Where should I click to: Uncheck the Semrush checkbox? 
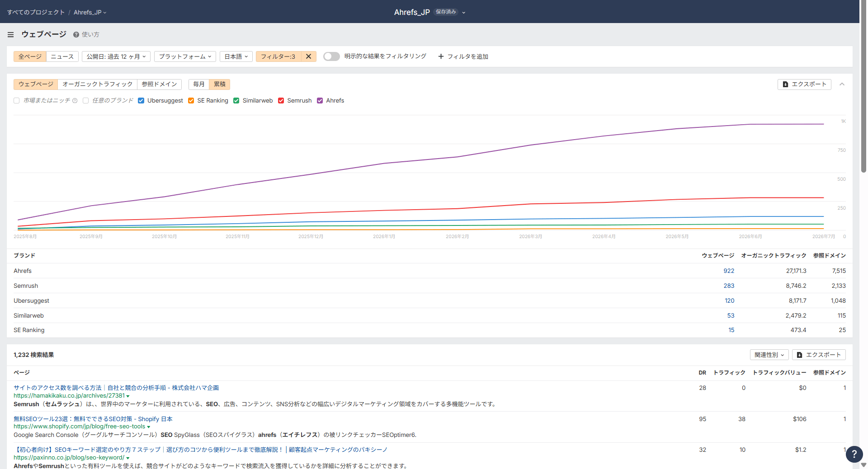click(281, 101)
